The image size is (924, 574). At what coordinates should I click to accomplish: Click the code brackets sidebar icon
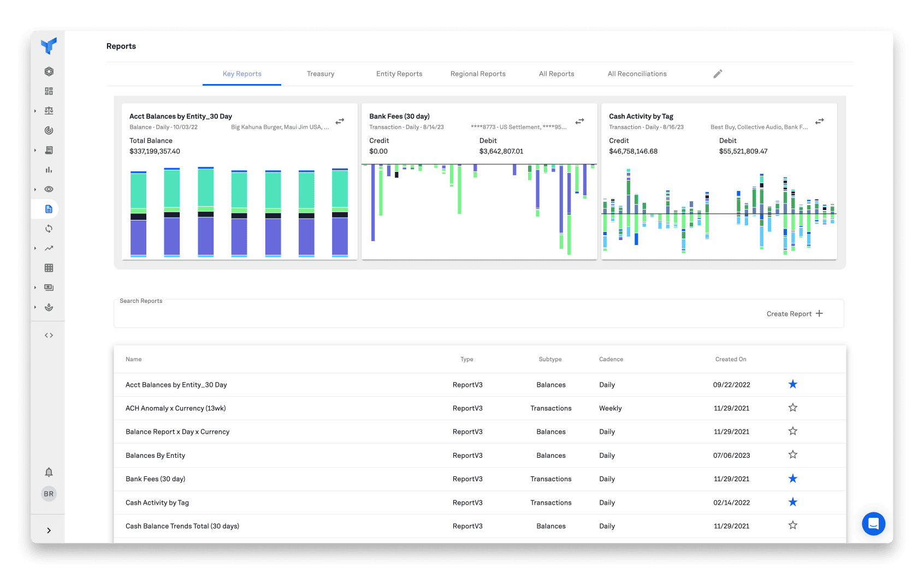[x=49, y=335]
